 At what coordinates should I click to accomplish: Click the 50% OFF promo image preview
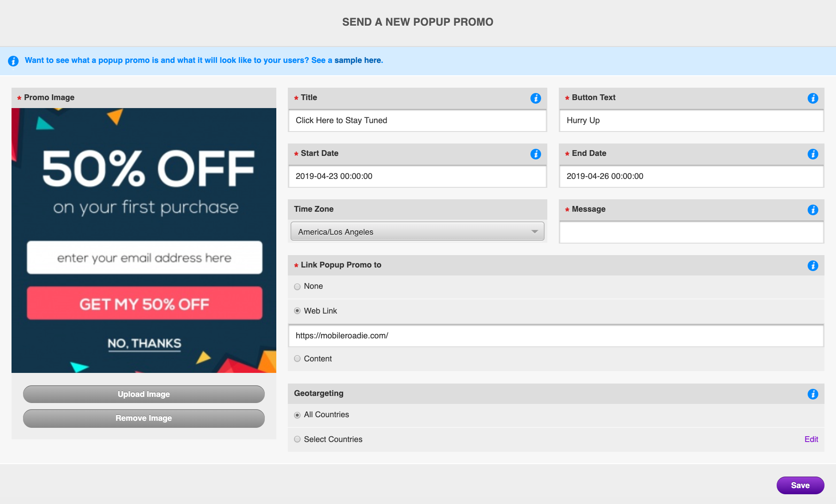[x=144, y=240]
